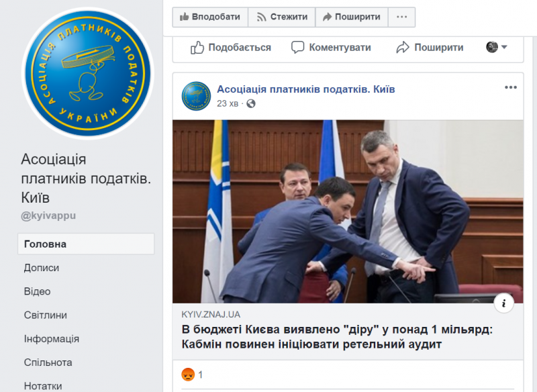Click the large page logo picture
Screen dimensions: 537x392
[88, 74]
